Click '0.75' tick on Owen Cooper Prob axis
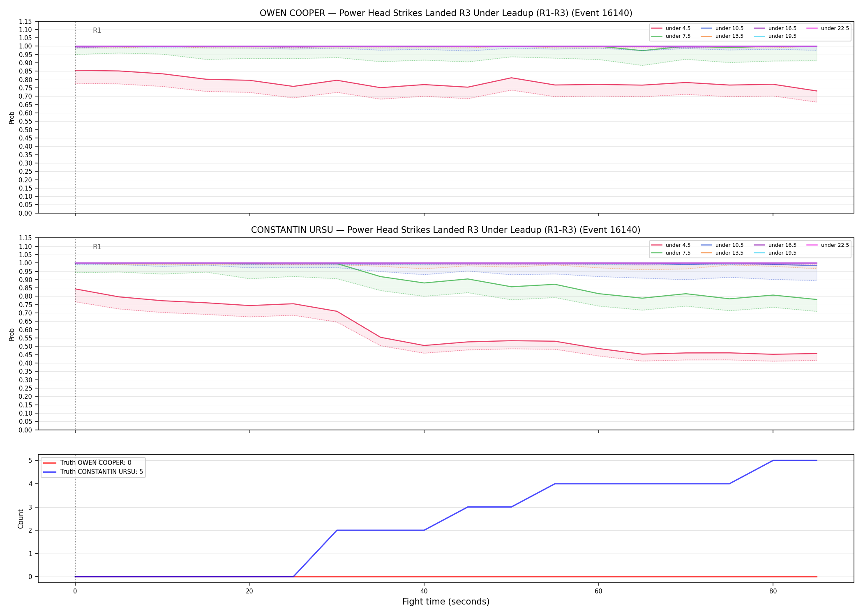 pyautogui.click(x=25, y=88)
